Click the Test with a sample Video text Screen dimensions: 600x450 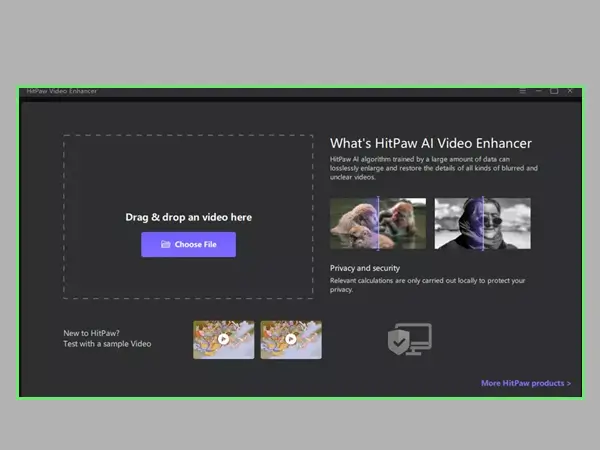pos(107,344)
